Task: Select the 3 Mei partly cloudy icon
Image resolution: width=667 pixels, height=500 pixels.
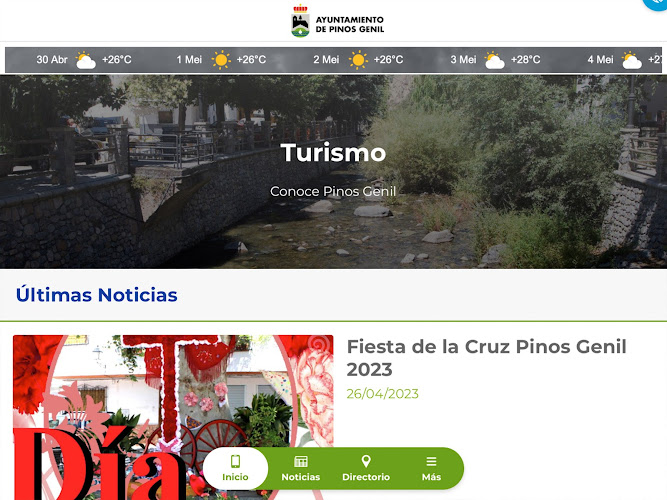Action: click(x=494, y=60)
